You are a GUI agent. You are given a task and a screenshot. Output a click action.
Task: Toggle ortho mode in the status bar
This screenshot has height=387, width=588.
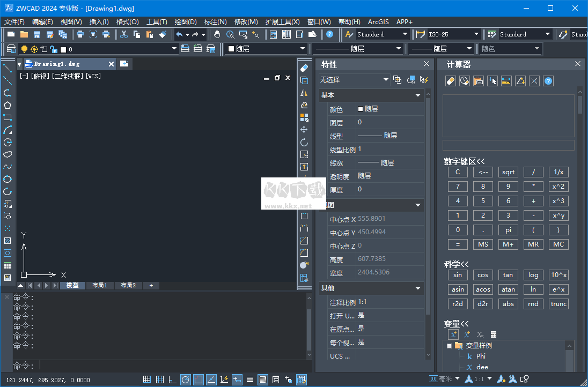tap(172, 379)
